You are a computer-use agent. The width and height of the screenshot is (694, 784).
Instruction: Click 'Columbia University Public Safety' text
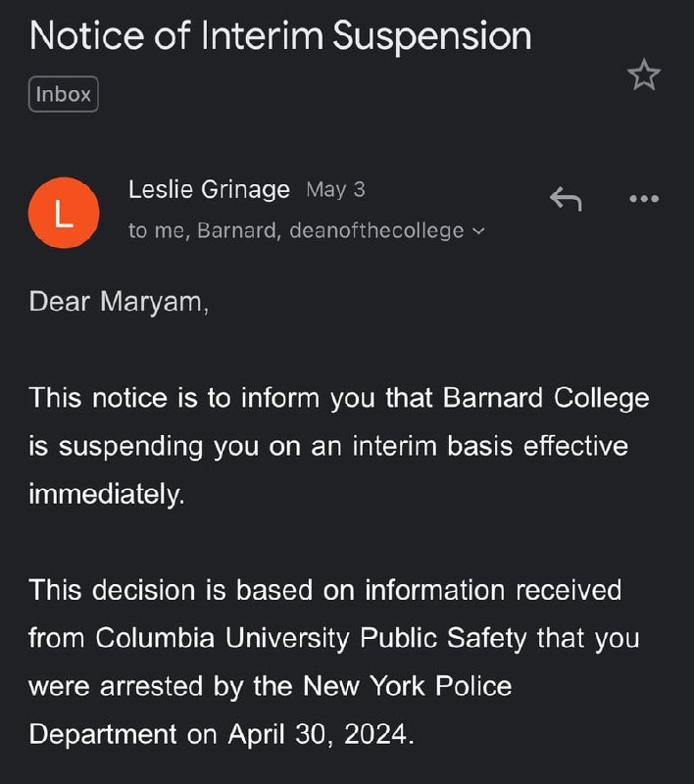[316, 638]
